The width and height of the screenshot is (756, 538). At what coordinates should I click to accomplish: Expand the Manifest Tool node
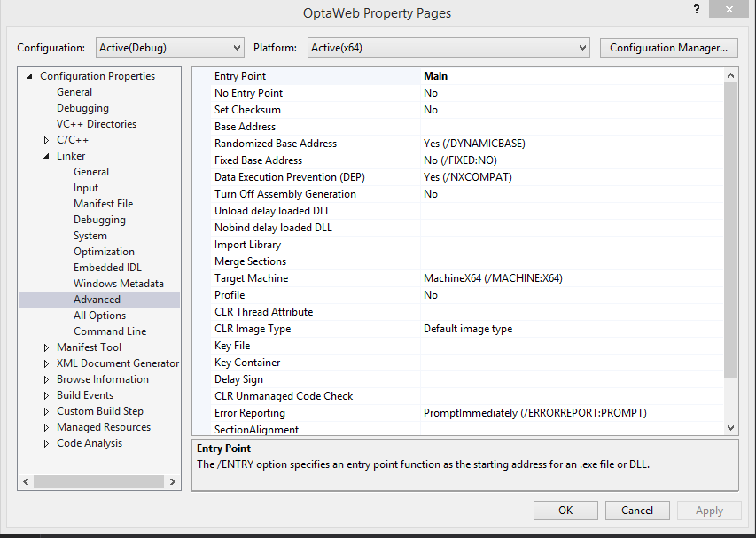coord(47,347)
